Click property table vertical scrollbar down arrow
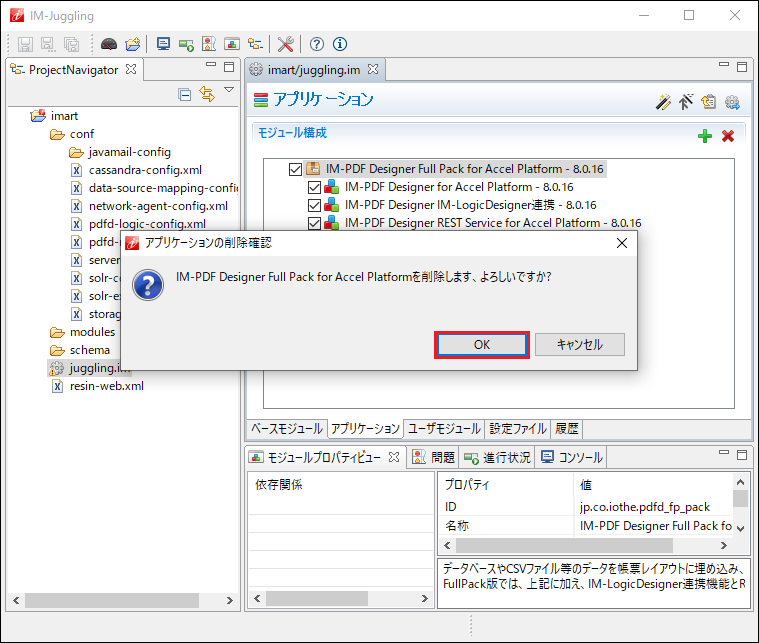 (x=741, y=528)
